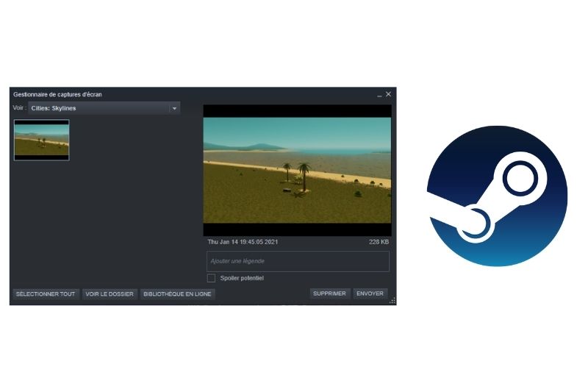Click the 'Gestionnaire de captures d'écran' title
The width and height of the screenshot is (588, 392).
click(58, 95)
